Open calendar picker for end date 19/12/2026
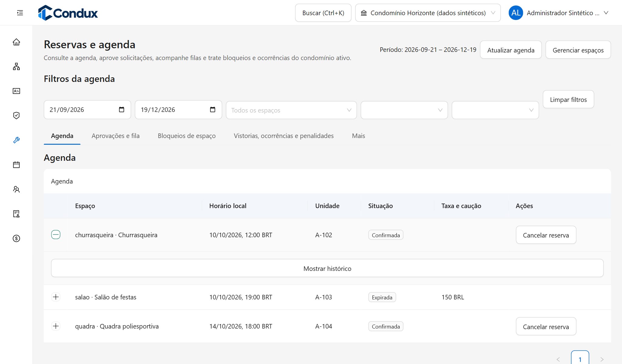This screenshot has height=364, width=622. (212, 110)
